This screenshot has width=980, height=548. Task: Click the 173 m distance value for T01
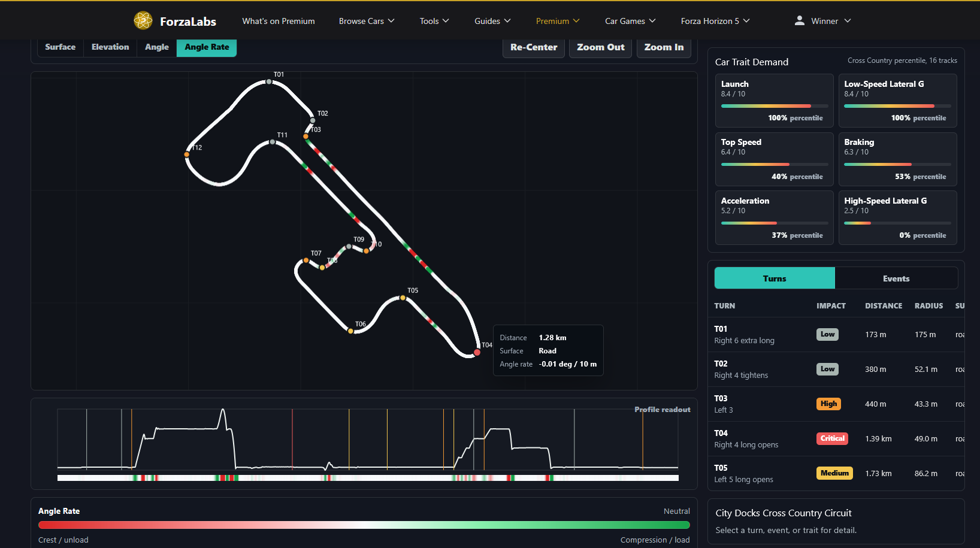point(876,335)
